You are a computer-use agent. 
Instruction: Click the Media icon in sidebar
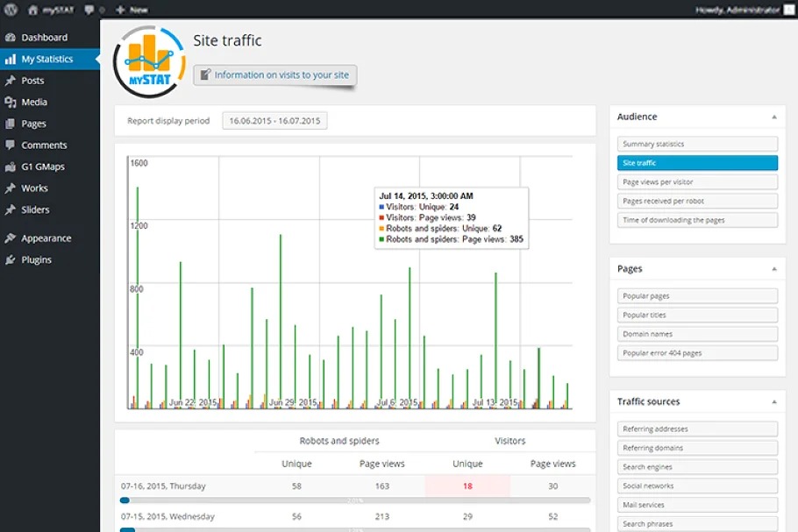[x=11, y=103]
